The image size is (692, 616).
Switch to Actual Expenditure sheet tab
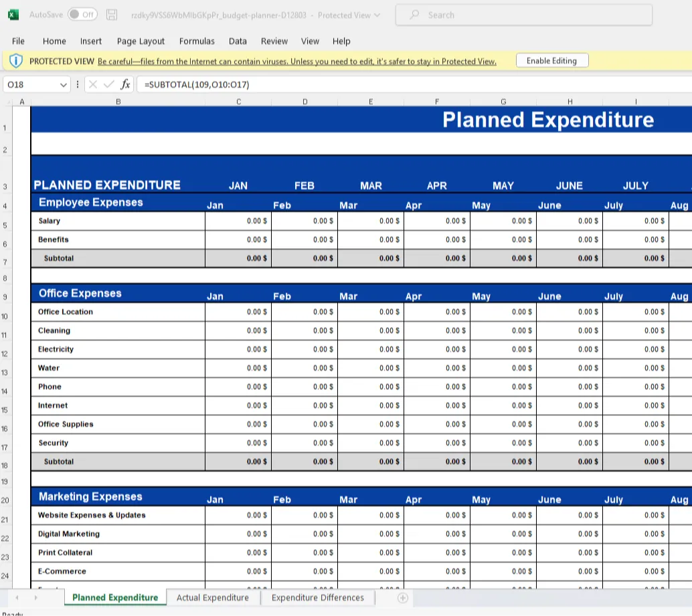tap(212, 598)
